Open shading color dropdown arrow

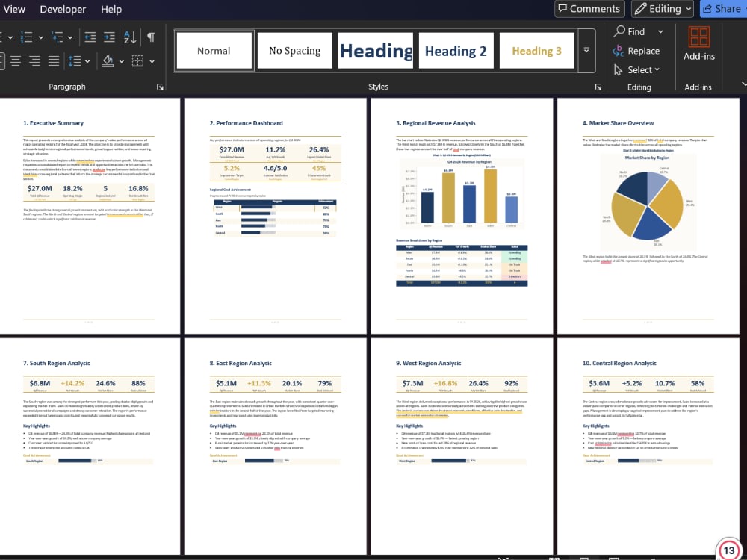tap(122, 61)
